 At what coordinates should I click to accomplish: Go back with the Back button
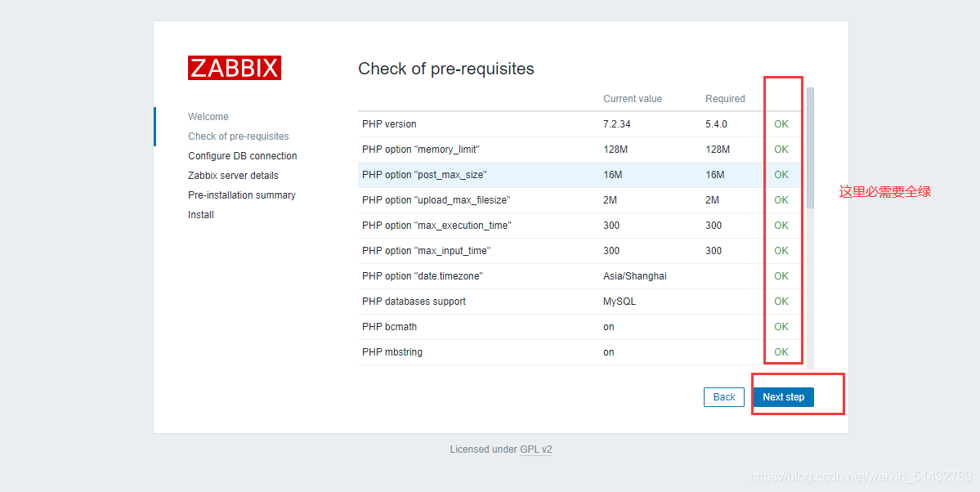click(723, 397)
